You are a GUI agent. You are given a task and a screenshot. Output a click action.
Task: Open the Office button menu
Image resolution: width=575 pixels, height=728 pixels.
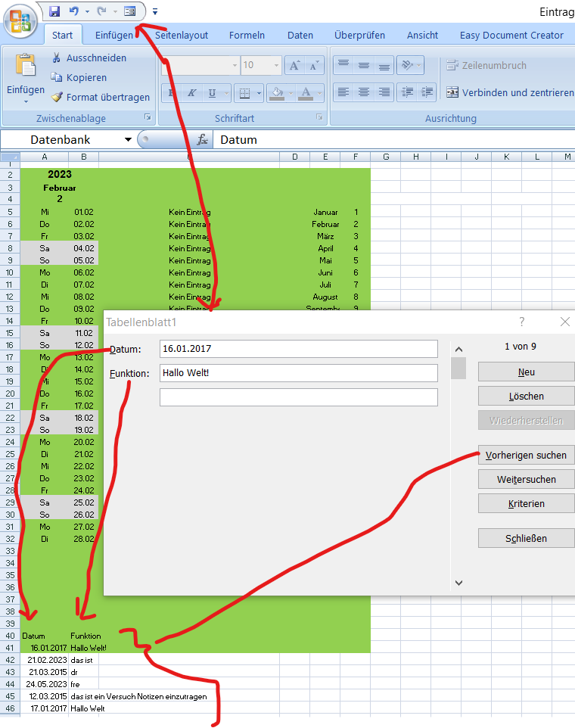coord(20,21)
